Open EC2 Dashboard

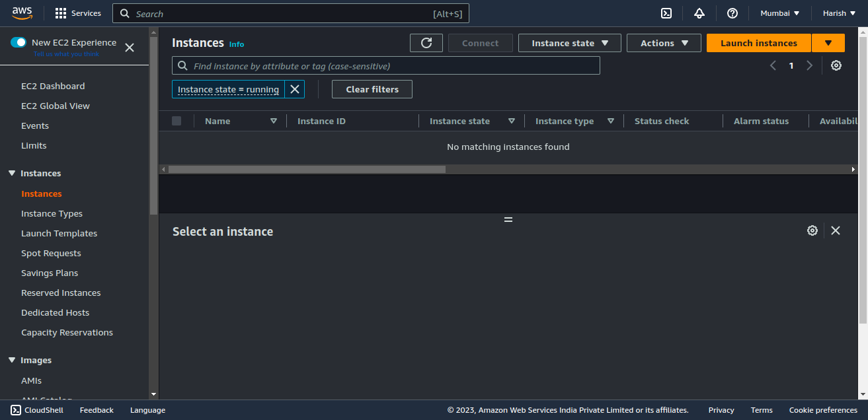coord(53,86)
